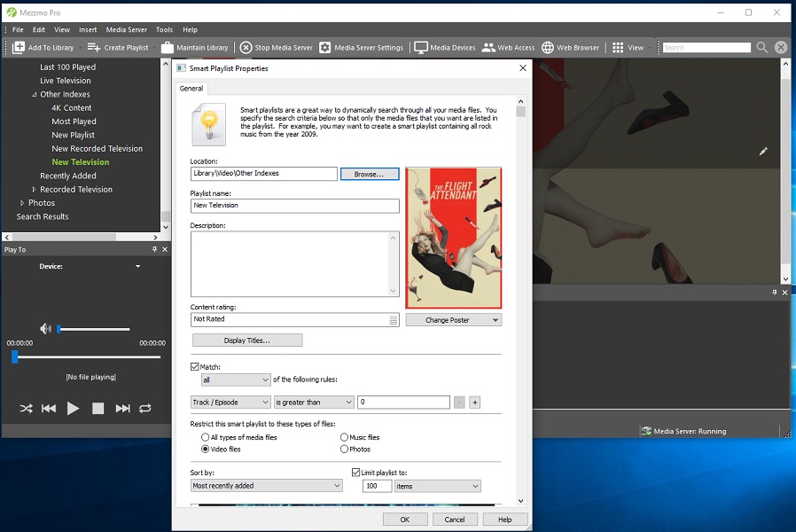
Task: Open the Edit menu
Action: coord(39,29)
